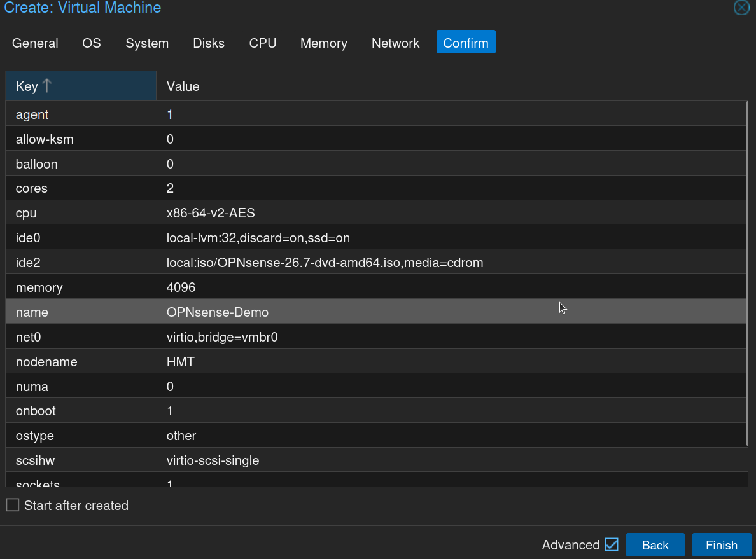This screenshot has height=559, width=756.
Task: Click the OPNsense ISO ide2 value
Action: [x=325, y=263]
